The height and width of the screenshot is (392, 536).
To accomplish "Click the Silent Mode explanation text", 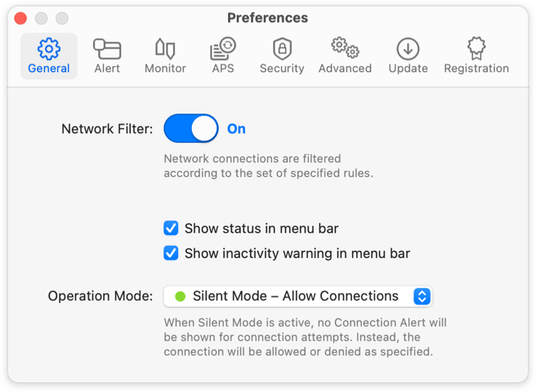I will pos(305,337).
